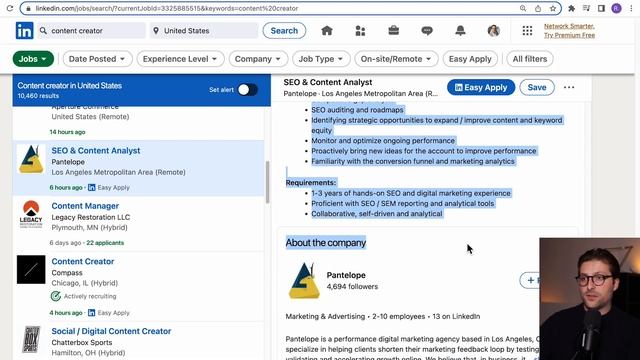640x360 pixels.
Task: Click the 4,694 followers text
Action: click(352, 287)
